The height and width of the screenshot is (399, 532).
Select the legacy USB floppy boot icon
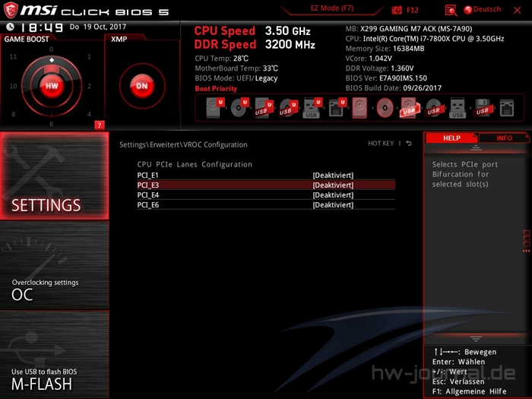point(483,108)
